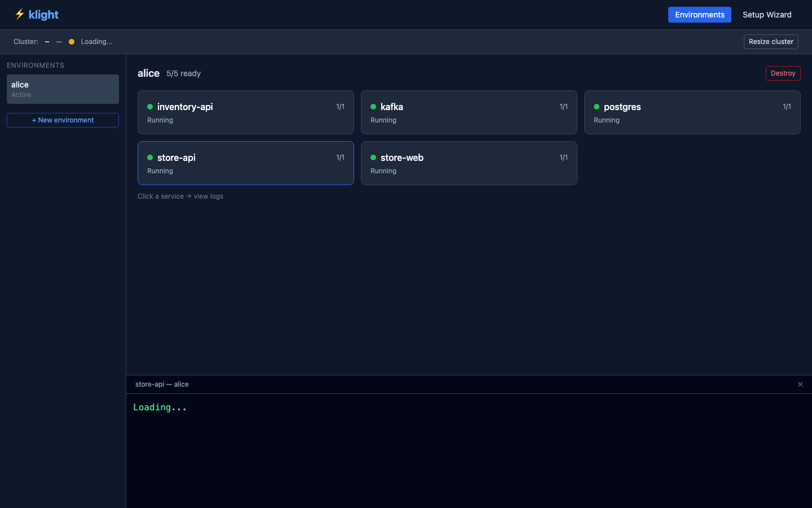Click the + New environment button
812x508 pixels.
[63, 120]
